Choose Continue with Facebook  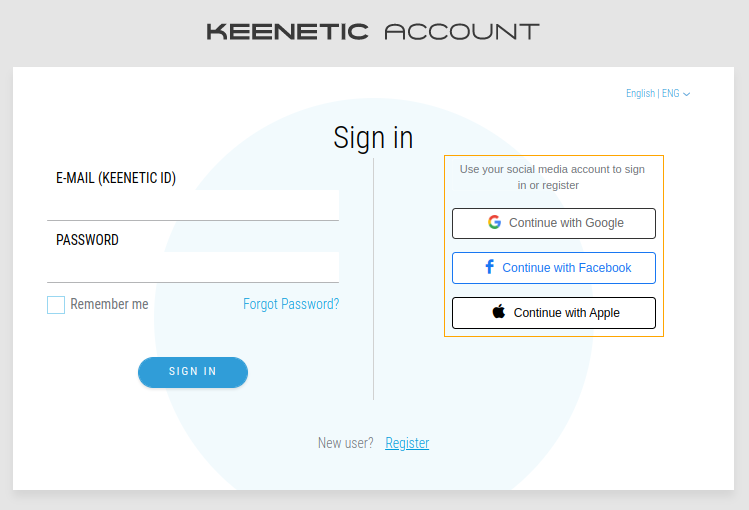click(554, 268)
